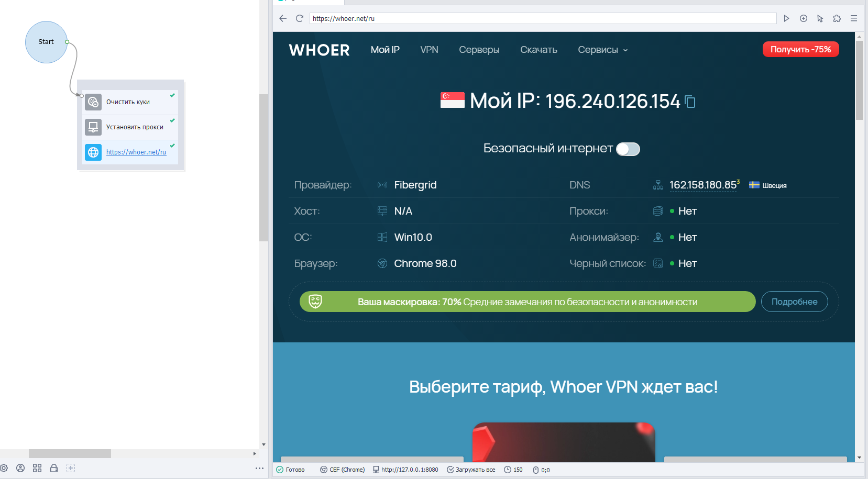868x479 pixels.
Task: Click the play icon beside the address bar
Action: click(786, 18)
